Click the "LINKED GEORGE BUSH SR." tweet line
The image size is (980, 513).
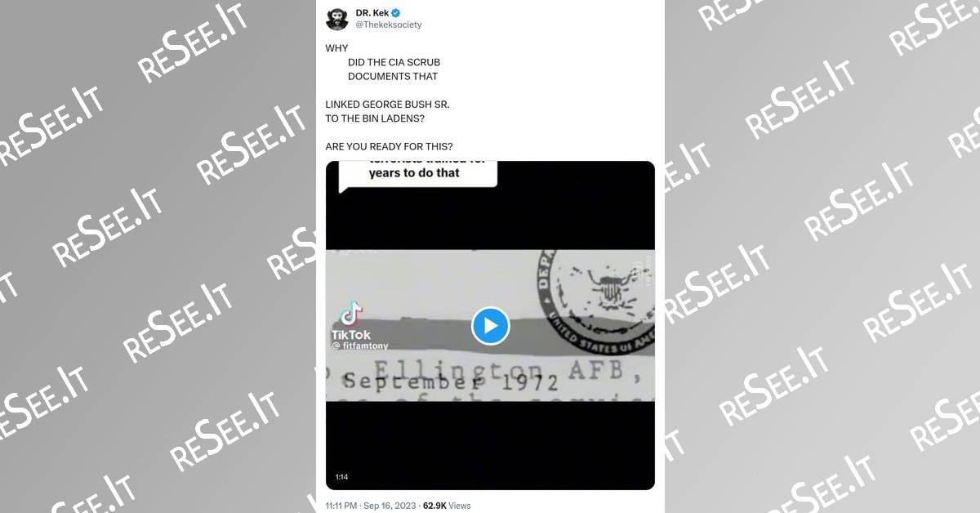pos(387,105)
